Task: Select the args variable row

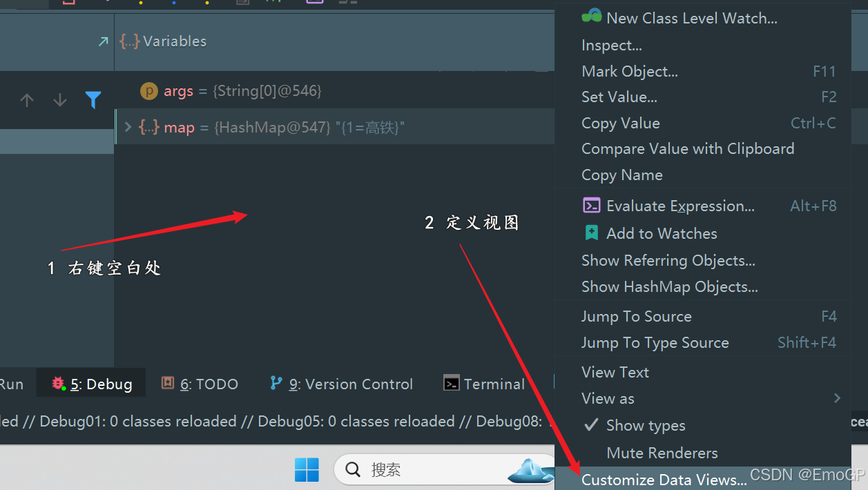Action: (x=334, y=90)
